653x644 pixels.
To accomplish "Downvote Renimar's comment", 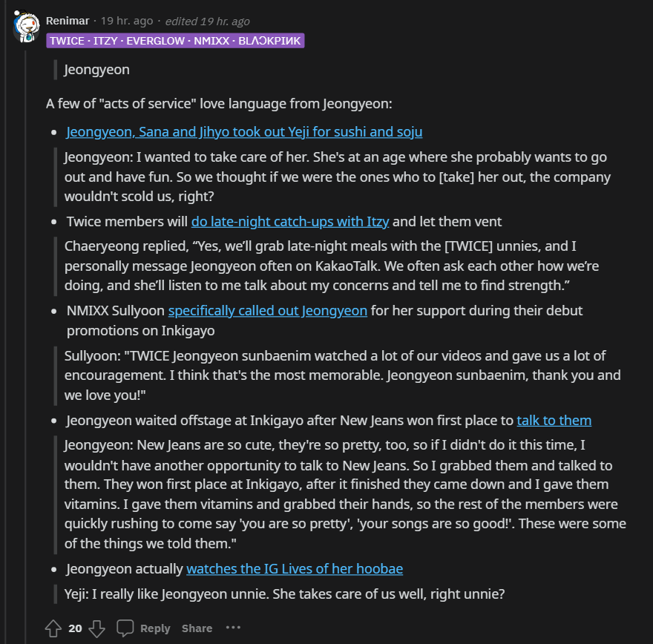I will click(96, 628).
